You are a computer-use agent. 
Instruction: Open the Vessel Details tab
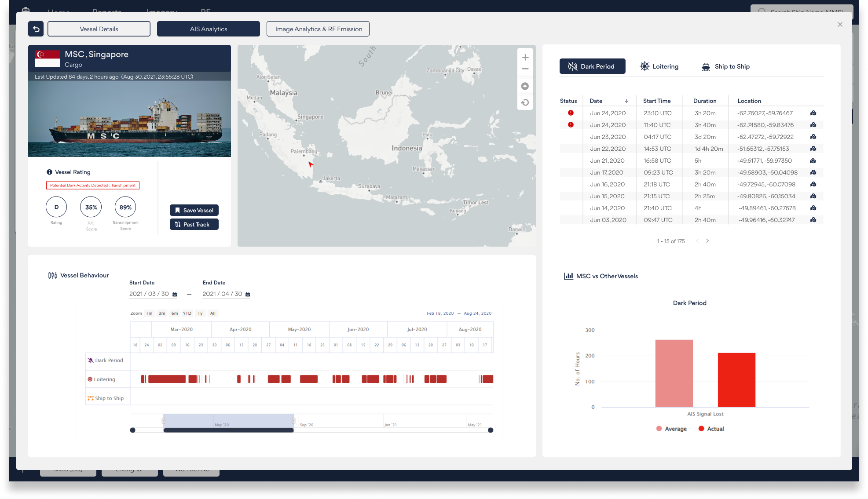pyautogui.click(x=99, y=29)
